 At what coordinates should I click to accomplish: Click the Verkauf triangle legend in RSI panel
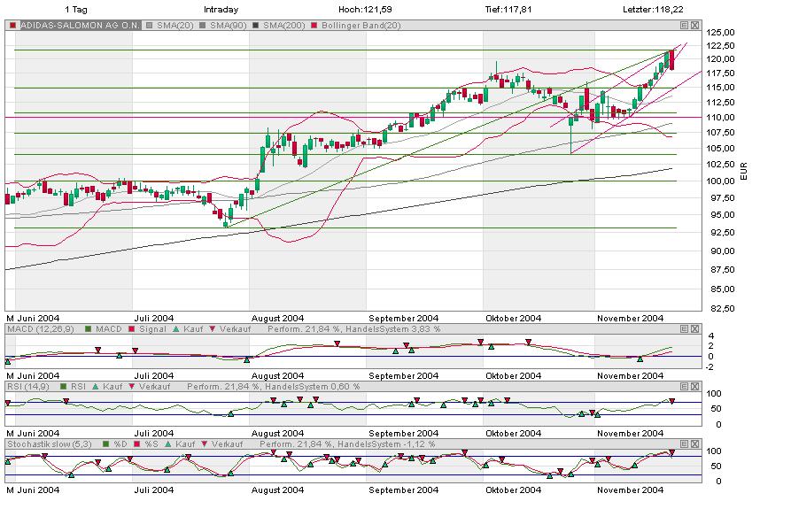pyautogui.click(x=132, y=386)
